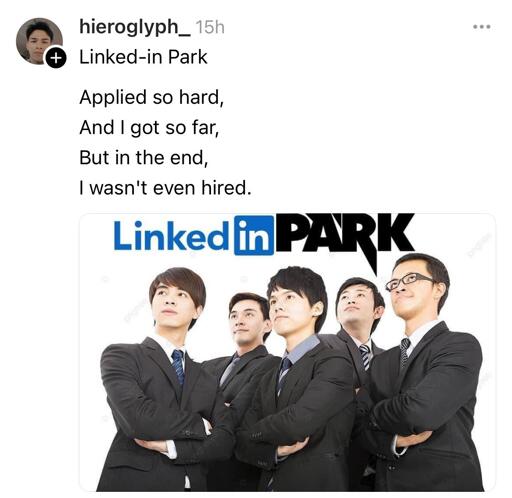The image size is (512, 498).
Task: Click the 'Applied so hard,' text line
Action: pos(152,97)
